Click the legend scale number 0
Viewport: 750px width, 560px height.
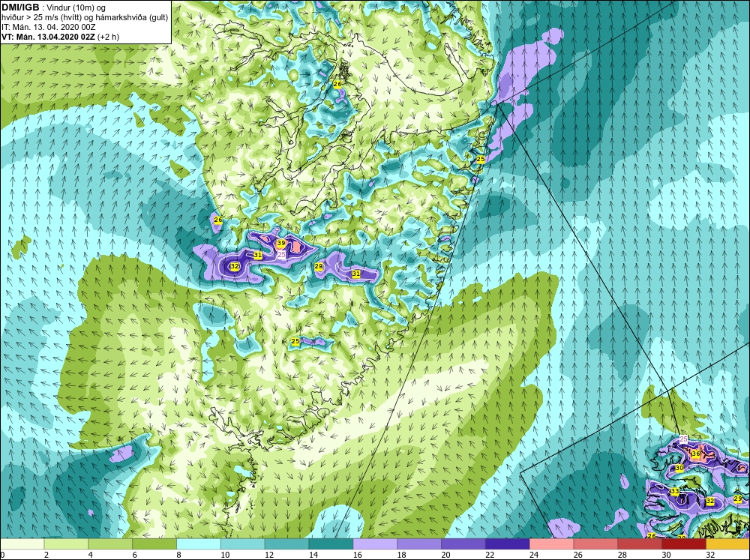coord(3,555)
